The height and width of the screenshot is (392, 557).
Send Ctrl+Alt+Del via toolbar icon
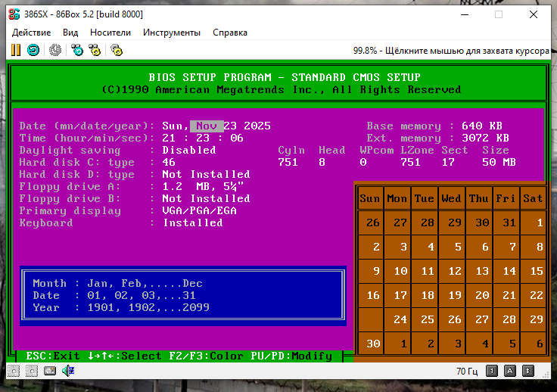pyautogui.click(x=76, y=50)
